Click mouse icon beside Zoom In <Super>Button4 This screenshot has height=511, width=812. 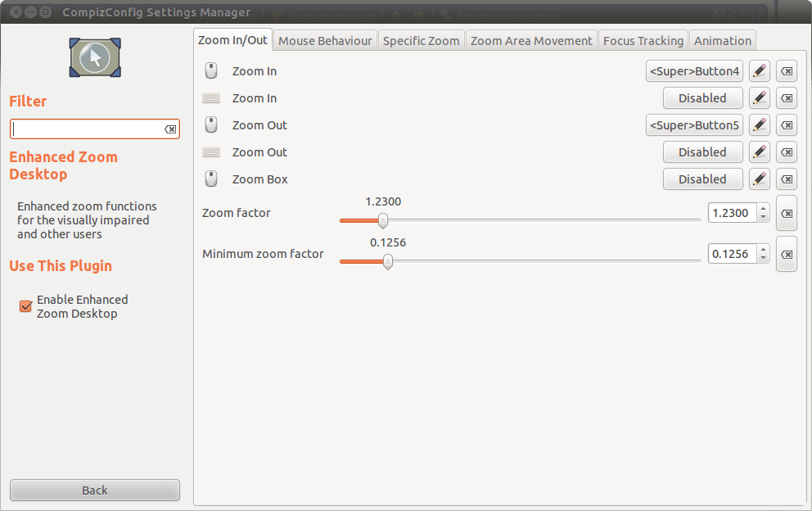click(x=211, y=70)
